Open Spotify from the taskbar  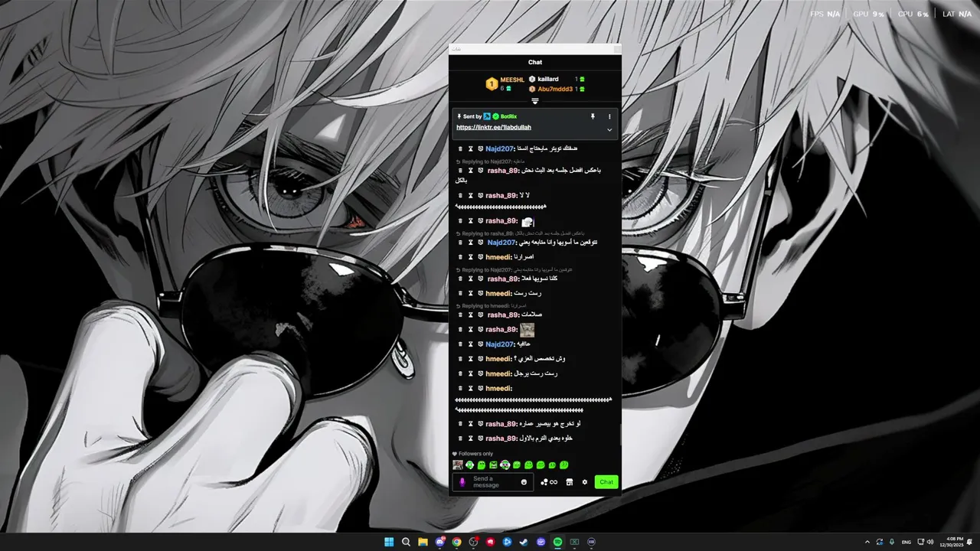coord(557,542)
